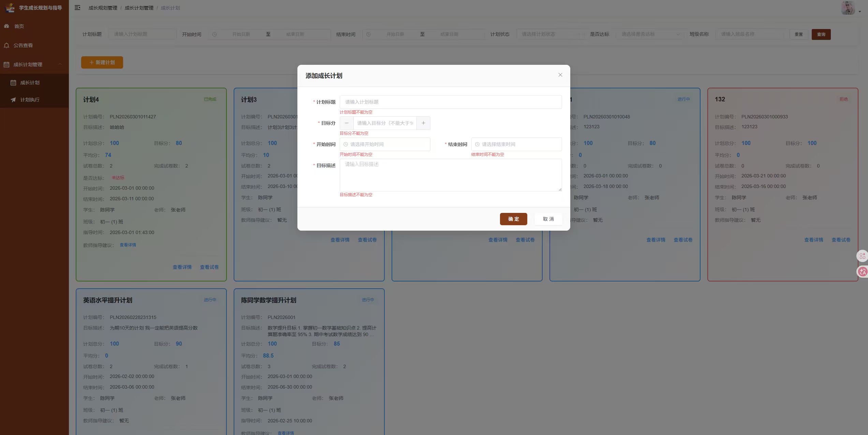Focus the 计划标题 input in the dialog
The height and width of the screenshot is (435, 868).
tap(451, 102)
